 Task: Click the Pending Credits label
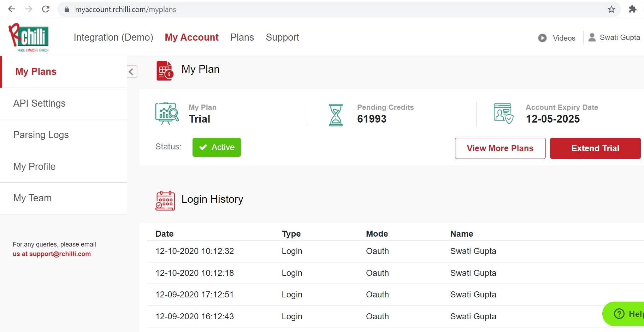point(385,107)
